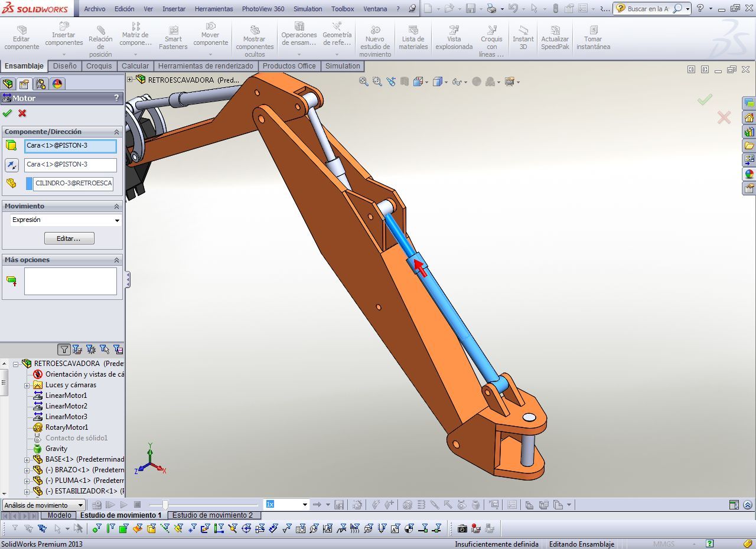Screen dimensions: 756x549
Task: Choose Insertar componentes in the ribbon
Action: point(64,35)
